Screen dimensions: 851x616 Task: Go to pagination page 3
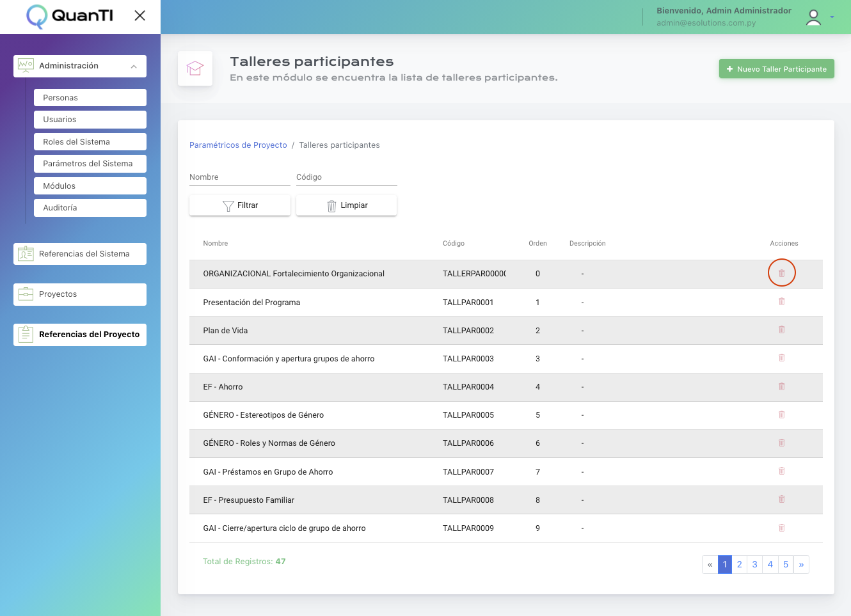755,564
